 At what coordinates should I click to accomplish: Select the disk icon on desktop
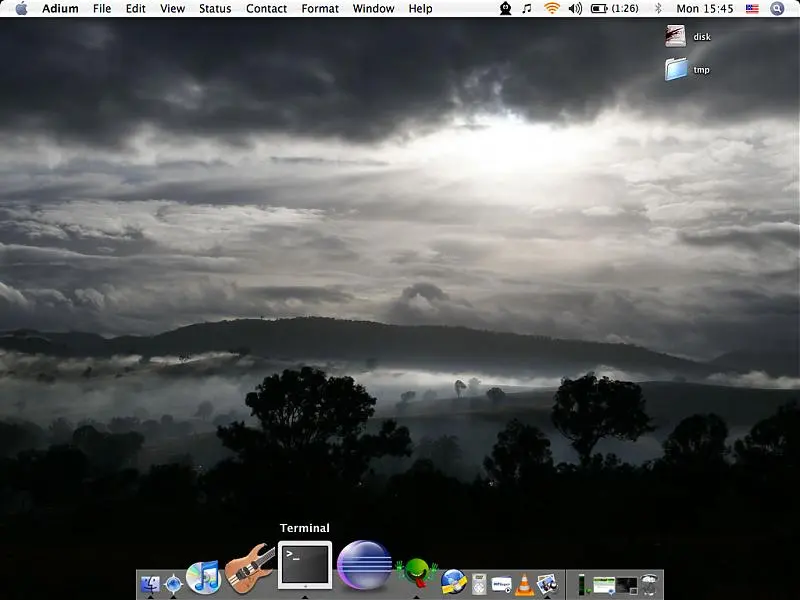pyautogui.click(x=677, y=36)
